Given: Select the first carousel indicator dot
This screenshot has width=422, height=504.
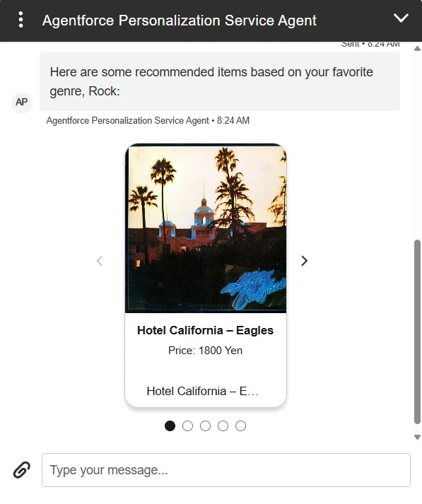Looking at the screenshot, I should pyautogui.click(x=170, y=426).
